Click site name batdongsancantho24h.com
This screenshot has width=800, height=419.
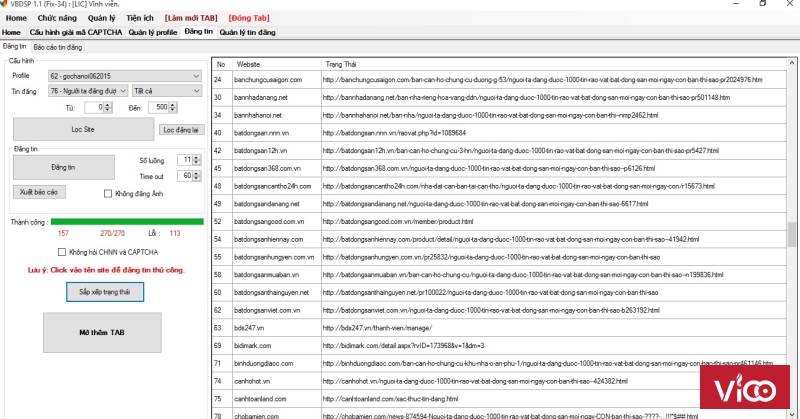click(272, 186)
